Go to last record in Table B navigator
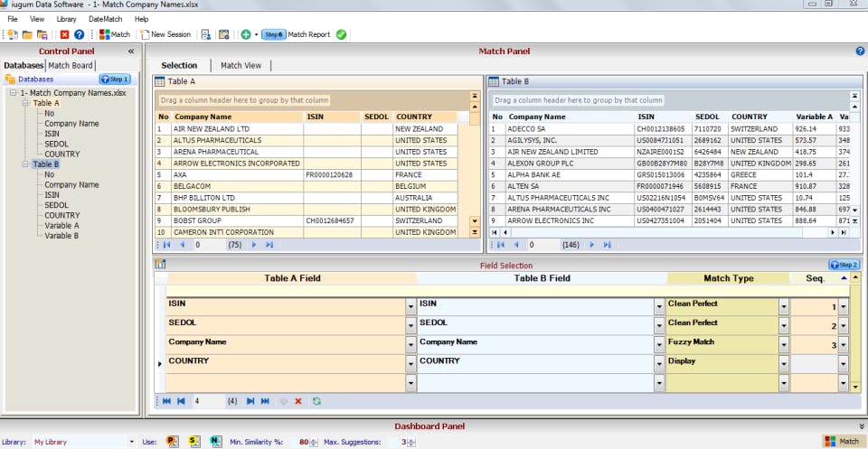Screen dimensions: 868x449 [607, 244]
